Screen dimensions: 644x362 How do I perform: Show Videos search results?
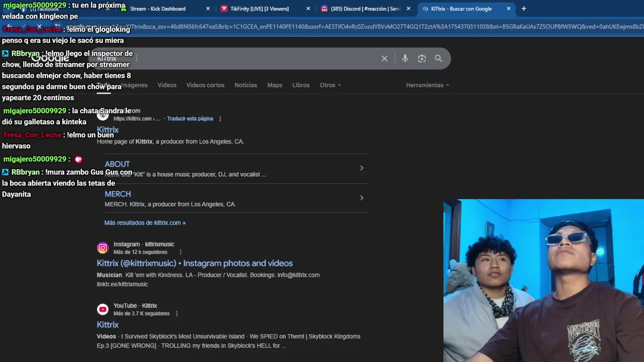point(167,85)
